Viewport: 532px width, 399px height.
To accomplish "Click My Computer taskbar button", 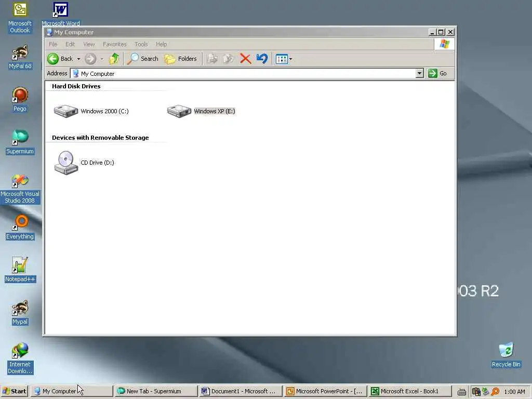I will 72,391.
